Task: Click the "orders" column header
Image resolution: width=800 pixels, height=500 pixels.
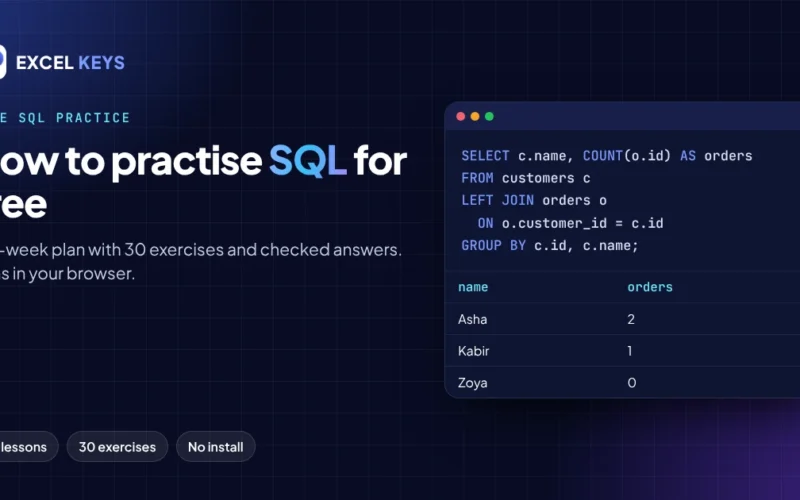Action: click(650, 287)
